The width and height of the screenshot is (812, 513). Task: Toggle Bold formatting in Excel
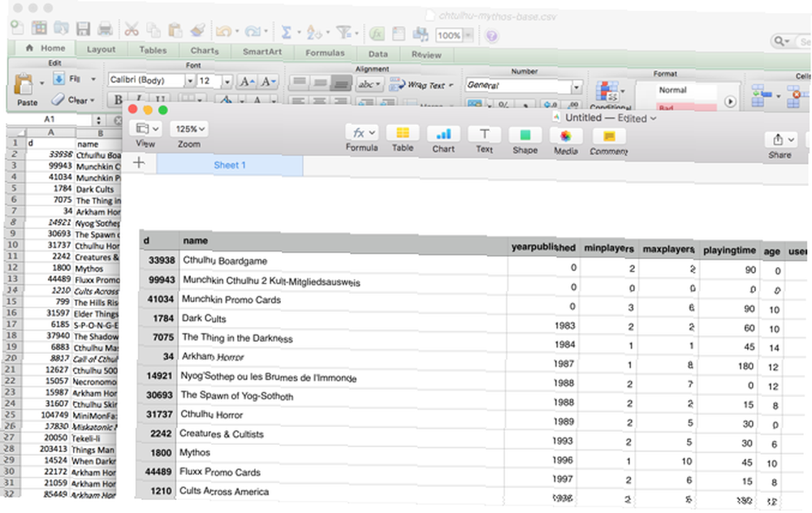click(118, 99)
